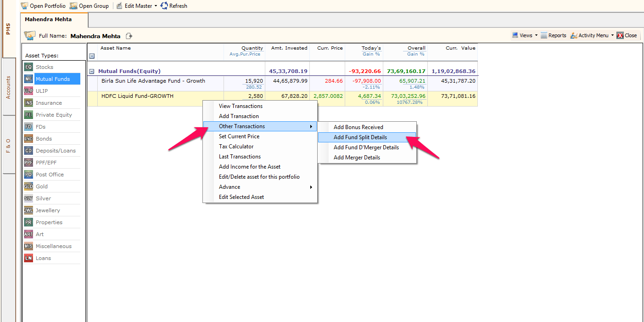Open the PMS vertical tab
The height and width of the screenshot is (322, 644).
[x=8, y=29]
